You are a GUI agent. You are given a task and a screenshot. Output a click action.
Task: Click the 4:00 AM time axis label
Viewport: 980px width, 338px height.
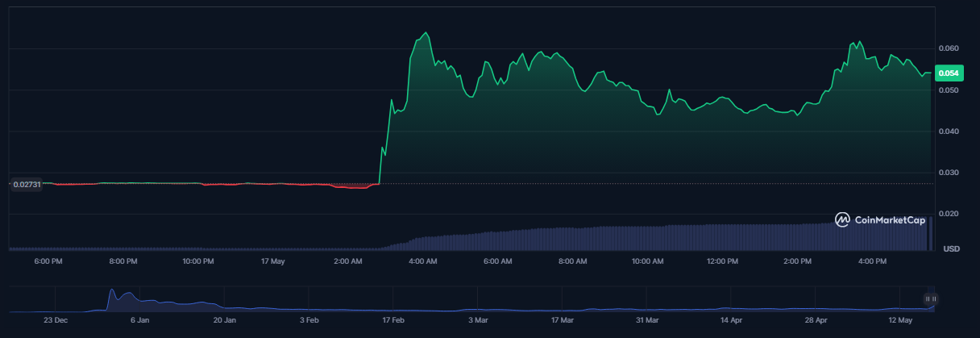point(423,261)
